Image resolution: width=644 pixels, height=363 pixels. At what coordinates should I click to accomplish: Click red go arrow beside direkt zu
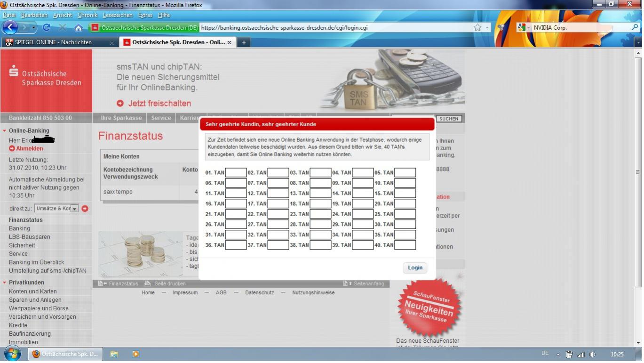[85, 209]
